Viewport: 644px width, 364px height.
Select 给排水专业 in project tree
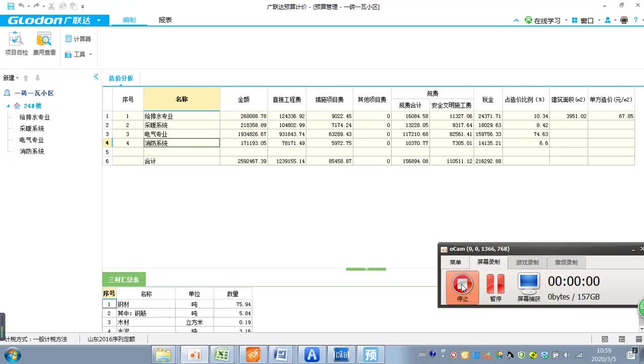coord(34,117)
